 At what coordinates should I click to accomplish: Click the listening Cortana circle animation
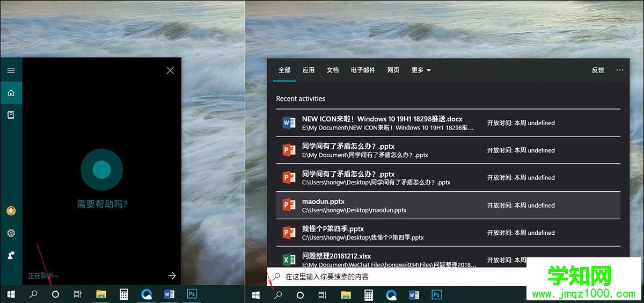101,170
